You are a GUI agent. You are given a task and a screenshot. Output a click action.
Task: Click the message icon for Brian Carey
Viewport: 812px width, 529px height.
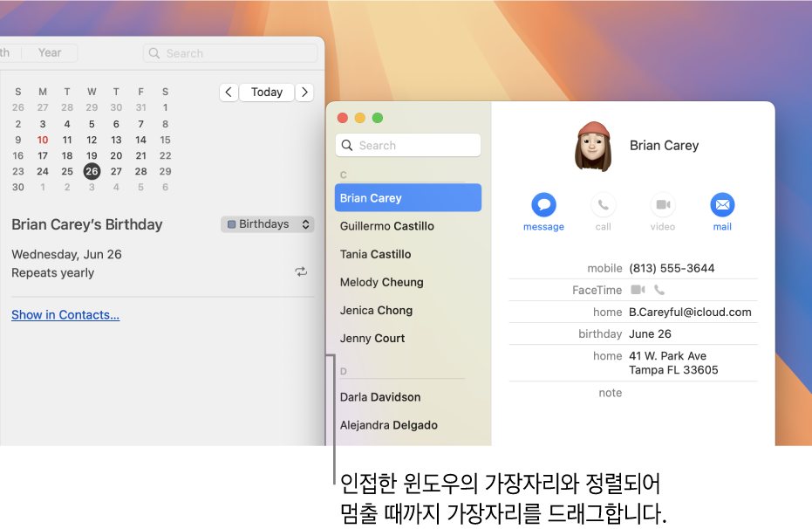(x=543, y=204)
